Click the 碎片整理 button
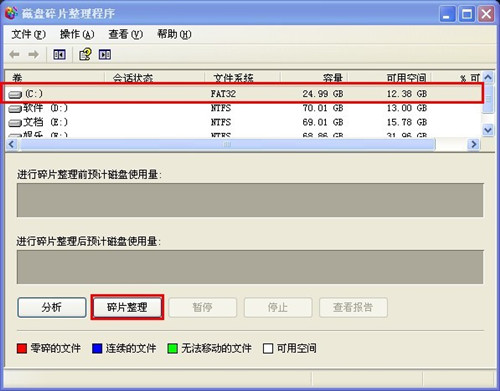Screen dimensions: 500x391 tap(127, 307)
